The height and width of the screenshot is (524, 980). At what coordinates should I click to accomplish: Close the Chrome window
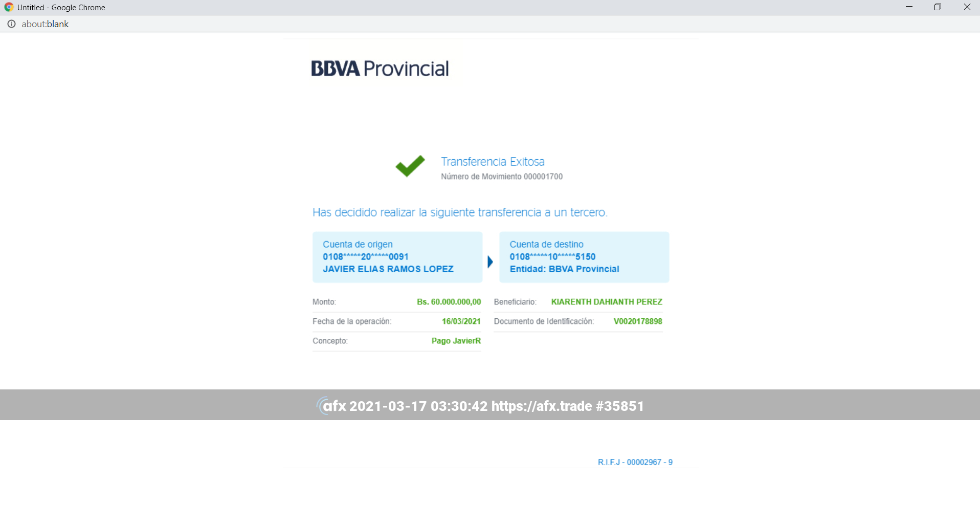coord(967,7)
